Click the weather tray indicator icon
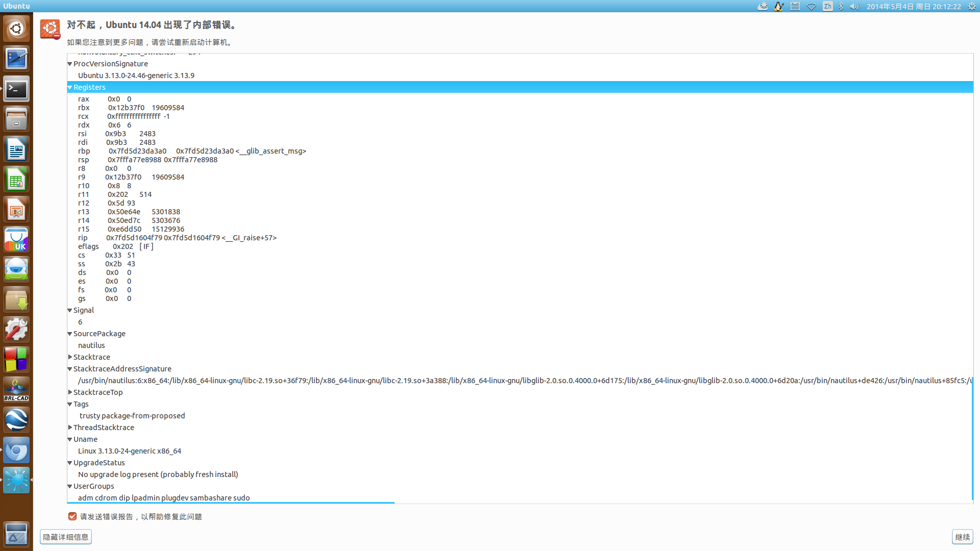Viewport: 980px width, 551px height. (763, 6)
